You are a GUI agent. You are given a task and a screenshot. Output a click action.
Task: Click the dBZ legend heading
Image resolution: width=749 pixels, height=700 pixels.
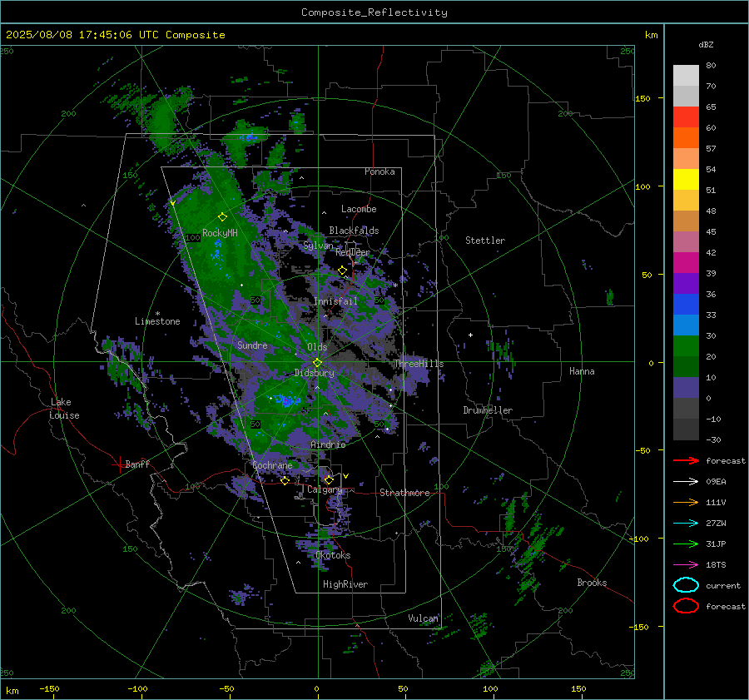point(706,44)
